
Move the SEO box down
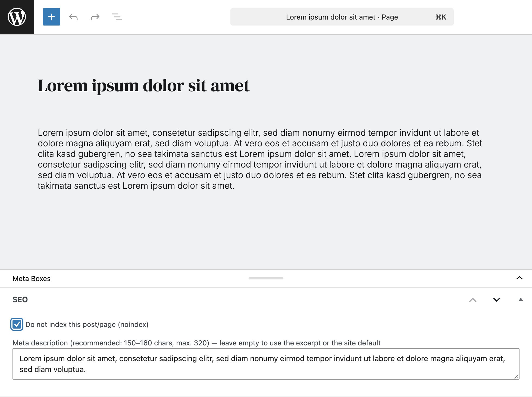(x=497, y=300)
